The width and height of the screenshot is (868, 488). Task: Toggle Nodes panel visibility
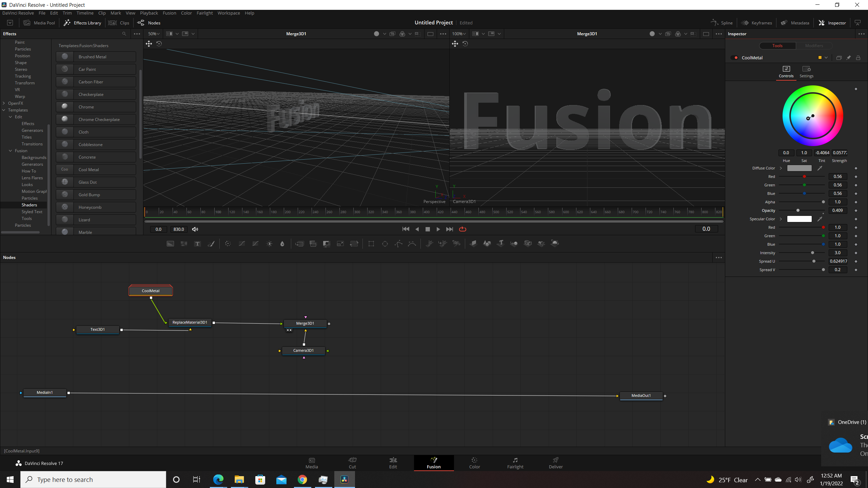tap(149, 23)
